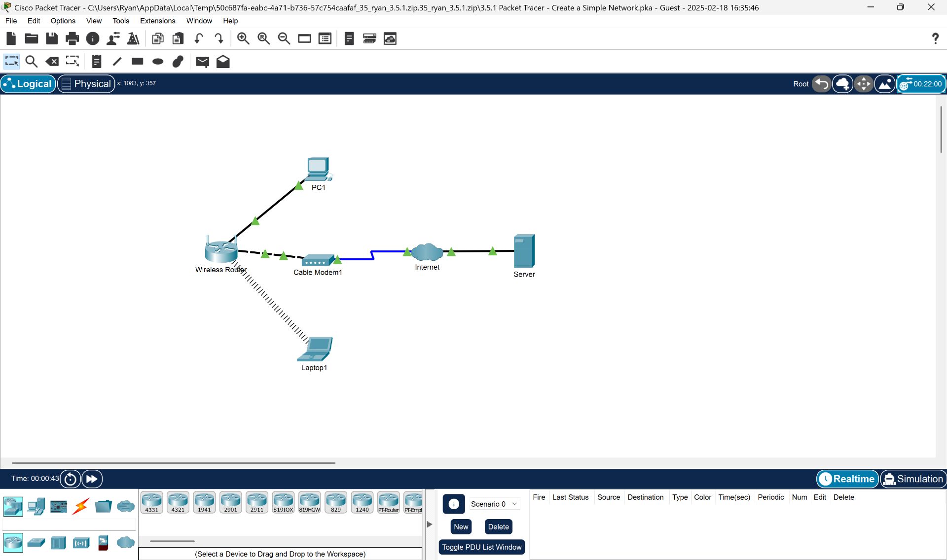
Task: Save the network with the floppy disk icon
Action: click(52, 38)
